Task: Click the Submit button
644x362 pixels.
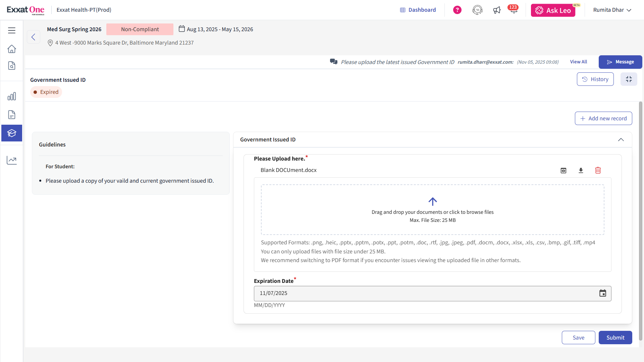Action: point(615,338)
